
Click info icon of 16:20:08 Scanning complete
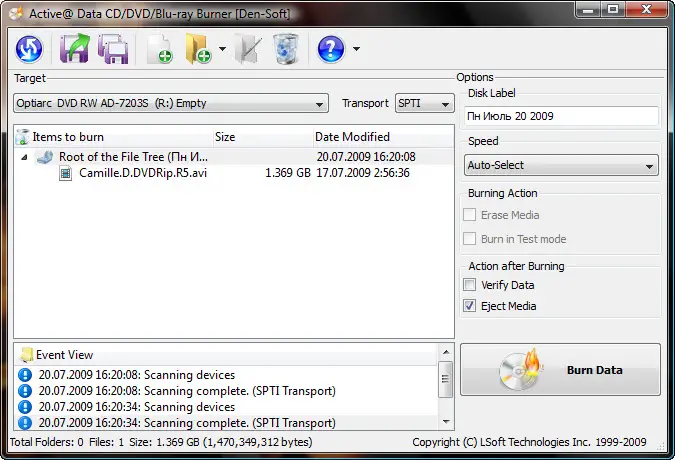pos(25,391)
